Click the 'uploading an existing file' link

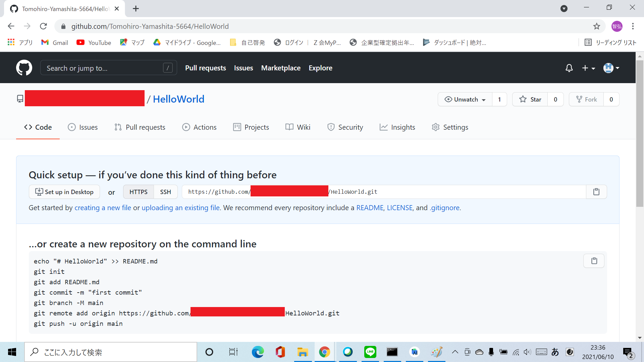(x=180, y=208)
